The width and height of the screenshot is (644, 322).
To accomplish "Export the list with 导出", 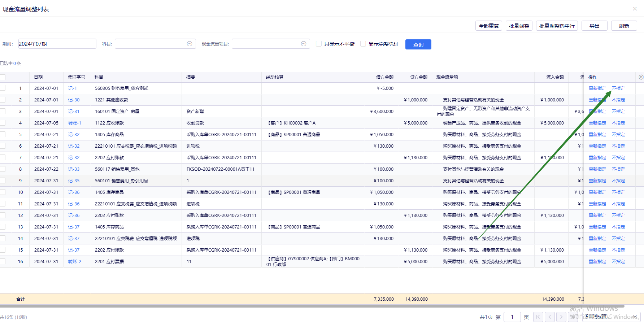I will [x=594, y=26].
